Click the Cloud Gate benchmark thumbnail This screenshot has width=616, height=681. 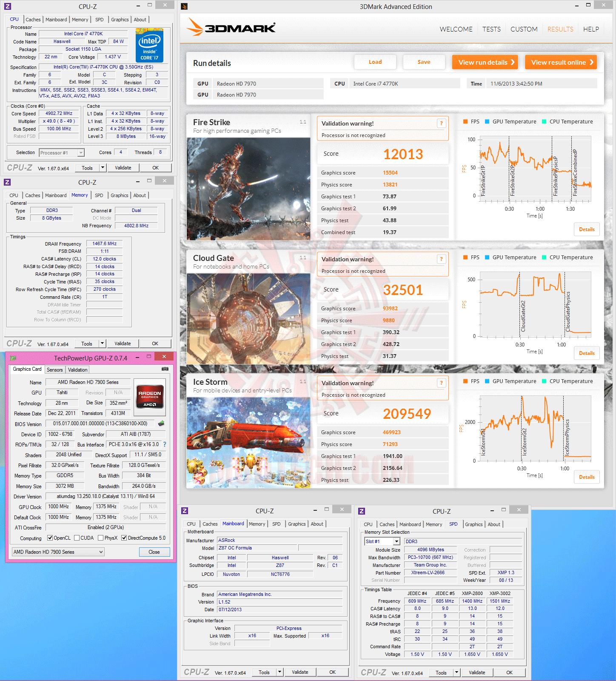coord(248,319)
